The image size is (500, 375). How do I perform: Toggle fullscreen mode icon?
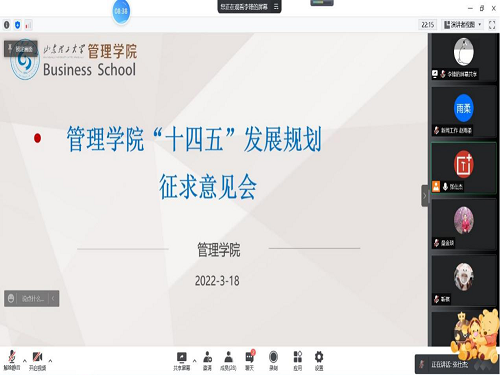(492, 25)
